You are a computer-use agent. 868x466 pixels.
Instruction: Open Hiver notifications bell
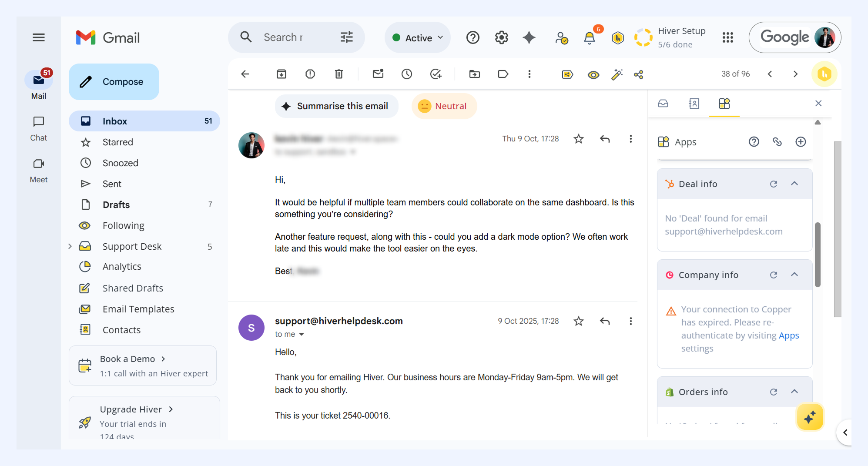(x=590, y=38)
